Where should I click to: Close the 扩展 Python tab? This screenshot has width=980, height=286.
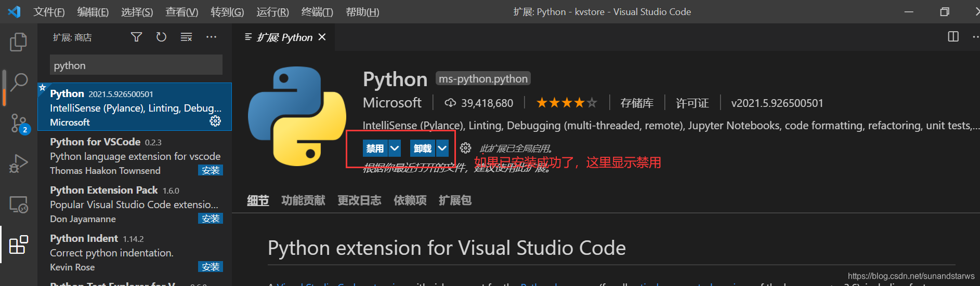[x=322, y=37]
